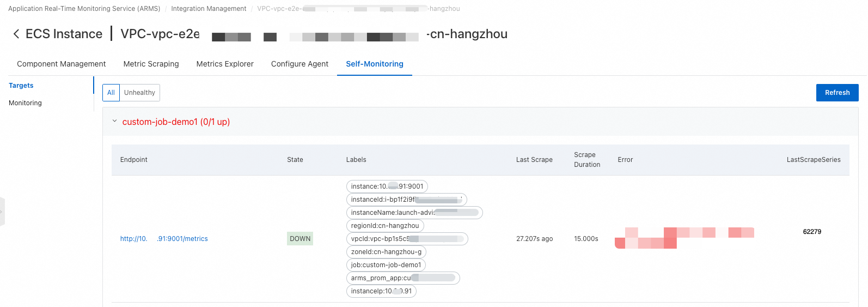This screenshot has height=307, width=868.
Task: Click the 15.000s scrape duration value
Action: pos(586,239)
